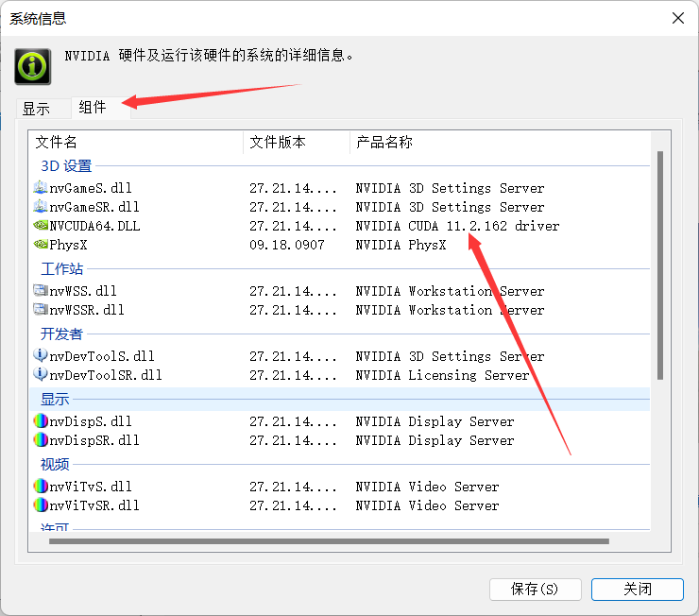Click NVIDIA Video Server in nvViTvS.dll row
This screenshot has width=699, height=616.
click(427, 487)
